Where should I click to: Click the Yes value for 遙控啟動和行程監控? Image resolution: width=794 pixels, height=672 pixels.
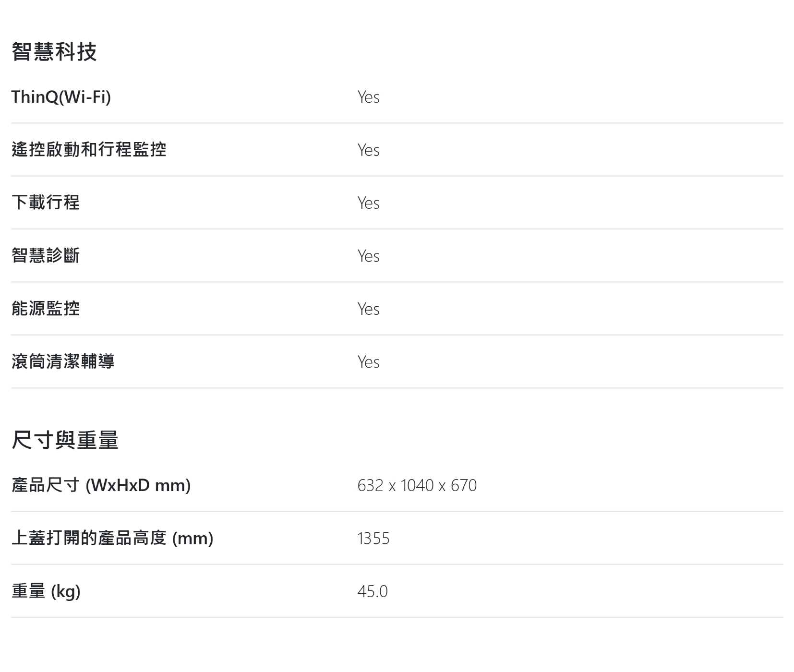[368, 150]
